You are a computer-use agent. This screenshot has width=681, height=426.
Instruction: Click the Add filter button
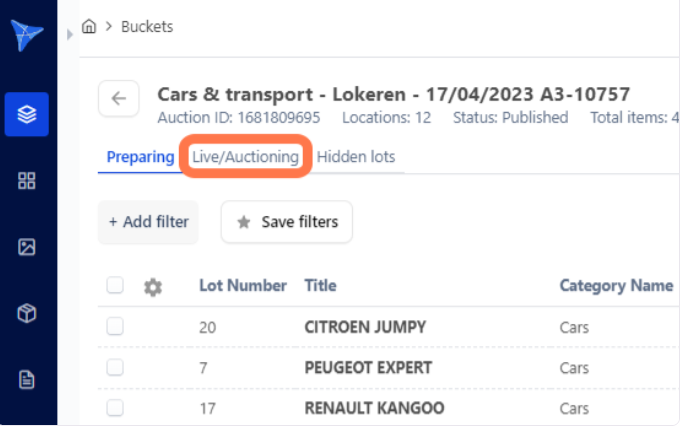[148, 222]
